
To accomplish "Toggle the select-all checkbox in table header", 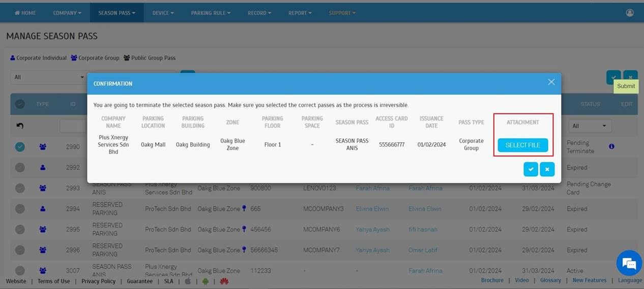I will point(20,104).
